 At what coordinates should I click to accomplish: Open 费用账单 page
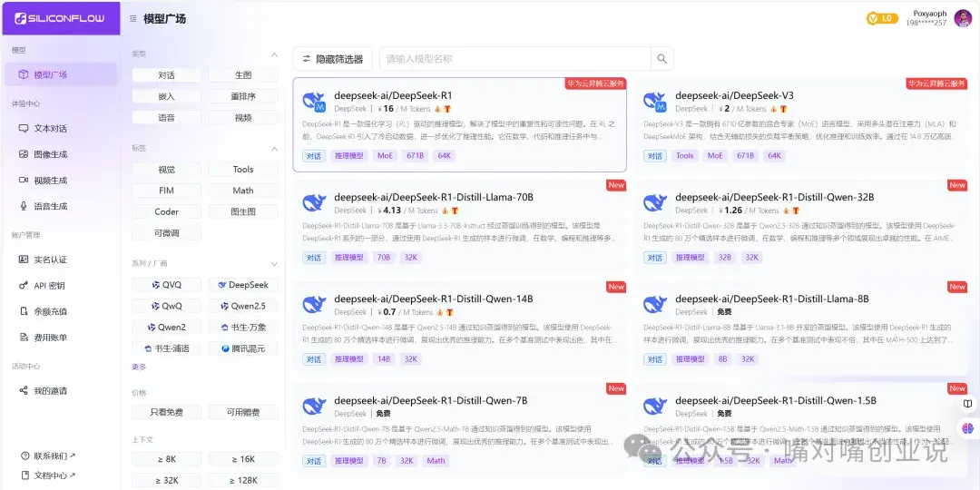tap(61, 338)
